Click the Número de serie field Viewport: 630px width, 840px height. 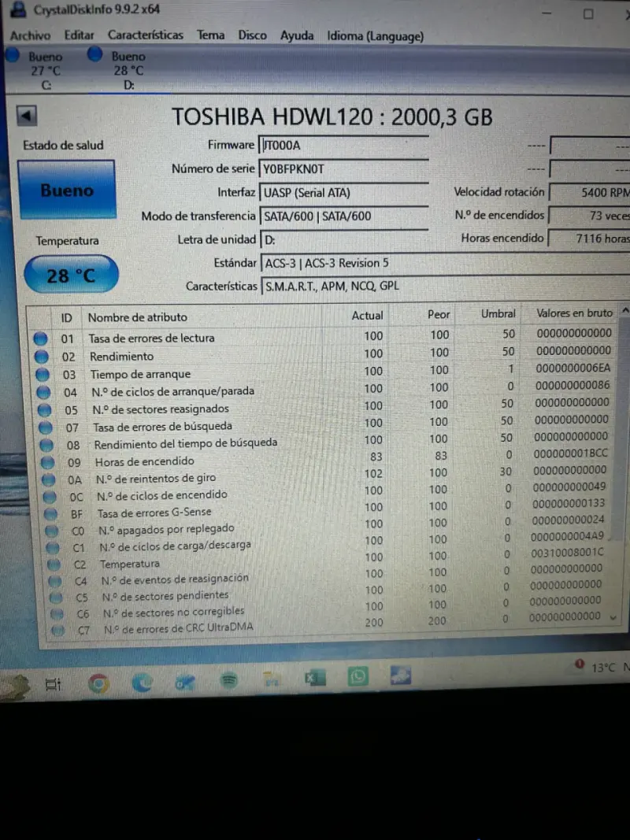tap(344, 168)
